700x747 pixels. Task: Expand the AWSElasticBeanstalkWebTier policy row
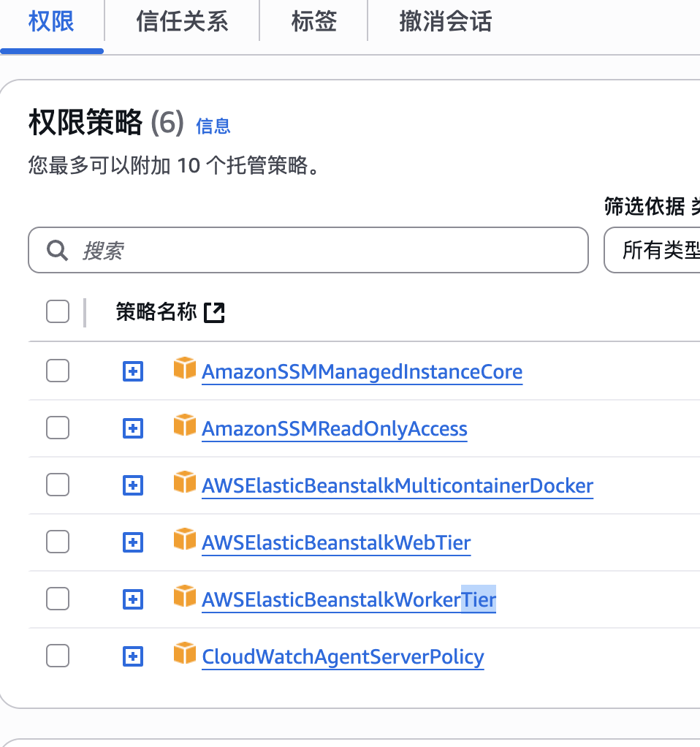pos(133,542)
